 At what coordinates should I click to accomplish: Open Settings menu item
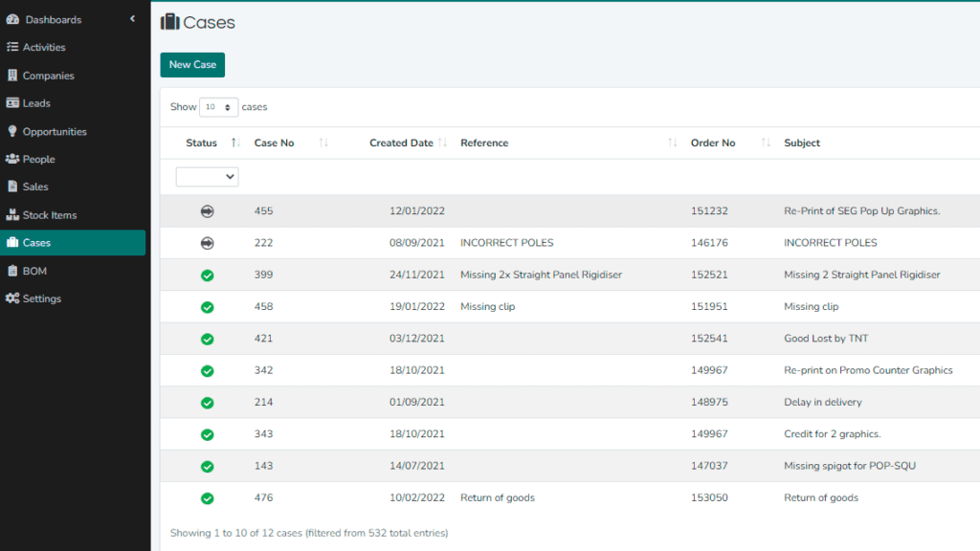point(73,298)
